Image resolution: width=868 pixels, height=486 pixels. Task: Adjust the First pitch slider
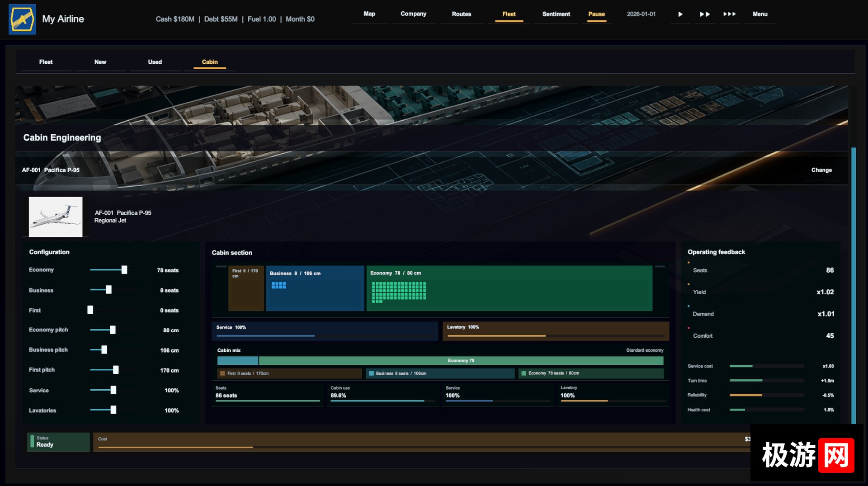[115, 370]
